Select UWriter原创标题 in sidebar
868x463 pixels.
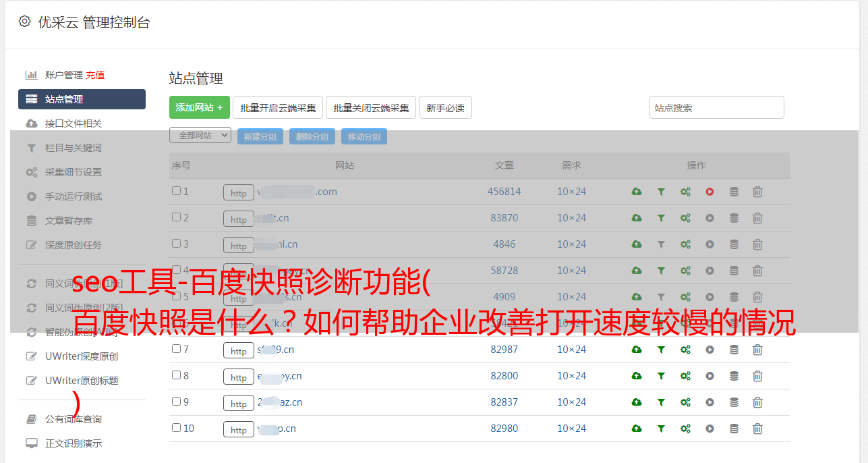[82, 381]
